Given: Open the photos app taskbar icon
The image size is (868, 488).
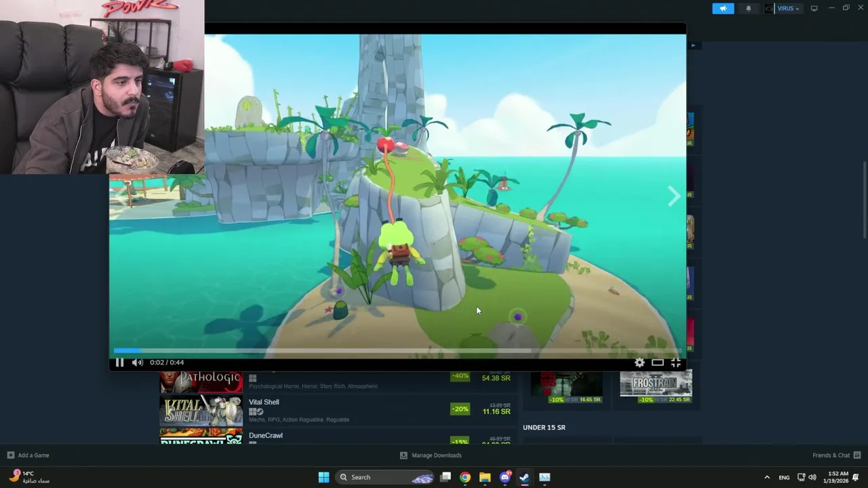Looking at the screenshot, I should coord(545,477).
